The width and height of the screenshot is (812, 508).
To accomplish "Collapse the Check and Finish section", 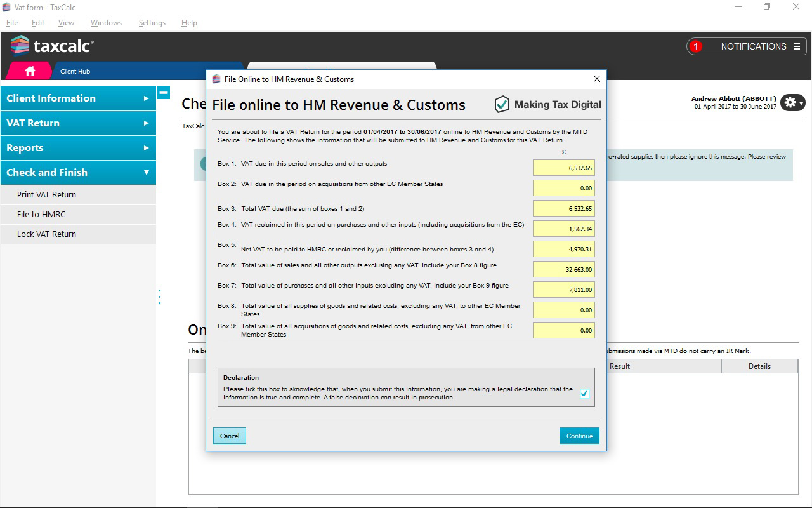I will coord(77,173).
